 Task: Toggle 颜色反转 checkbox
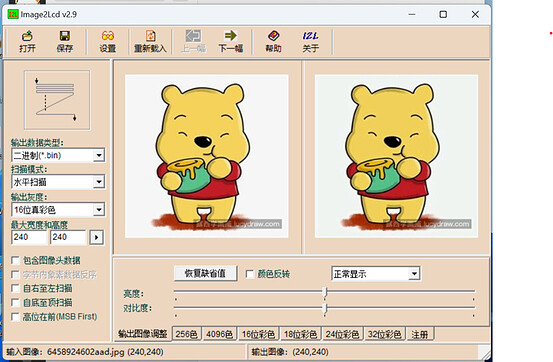(x=250, y=274)
